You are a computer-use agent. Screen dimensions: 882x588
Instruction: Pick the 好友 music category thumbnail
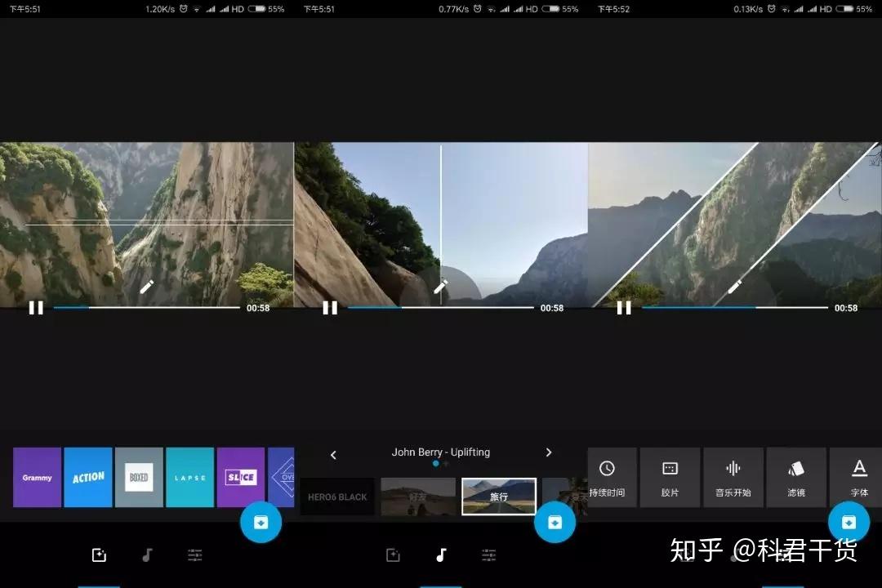tap(418, 497)
